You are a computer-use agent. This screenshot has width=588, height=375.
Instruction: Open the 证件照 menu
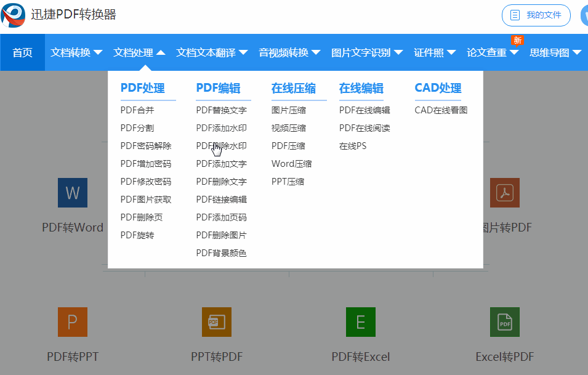click(434, 53)
